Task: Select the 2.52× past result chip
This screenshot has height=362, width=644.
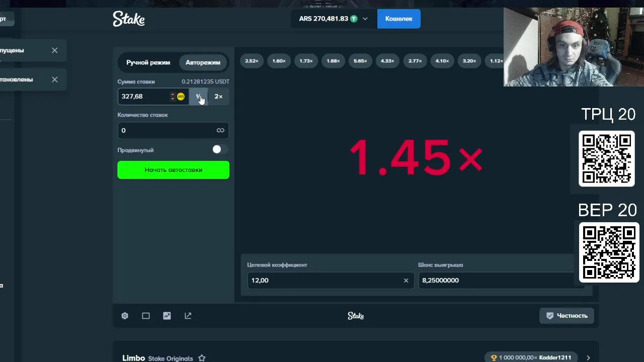Action: tap(252, 61)
